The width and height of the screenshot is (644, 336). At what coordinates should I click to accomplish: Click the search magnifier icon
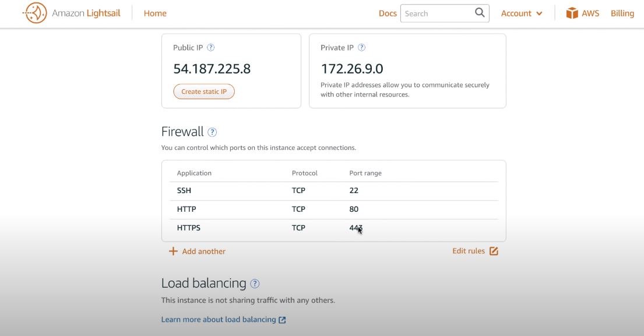pyautogui.click(x=479, y=12)
